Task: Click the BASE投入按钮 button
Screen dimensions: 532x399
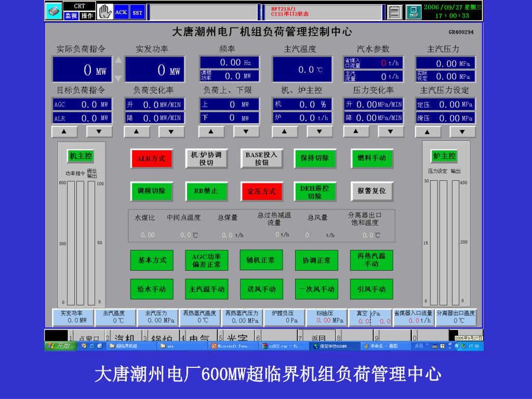Action: pyautogui.click(x=261, y=159)
